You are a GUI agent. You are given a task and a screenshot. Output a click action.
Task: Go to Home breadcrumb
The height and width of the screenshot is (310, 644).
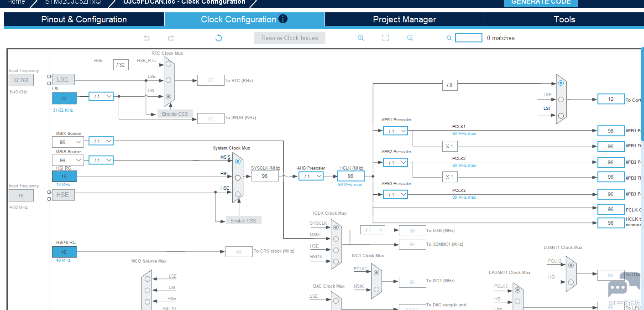pyautogui.click(x=16, y=2)
